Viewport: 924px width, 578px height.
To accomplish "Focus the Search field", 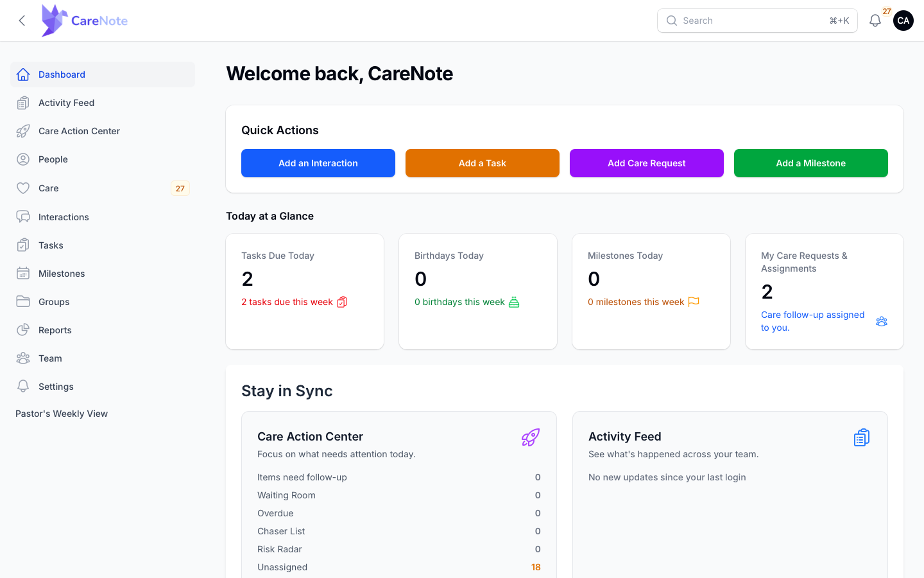I will pyautogui.click(x=757, y=21).
